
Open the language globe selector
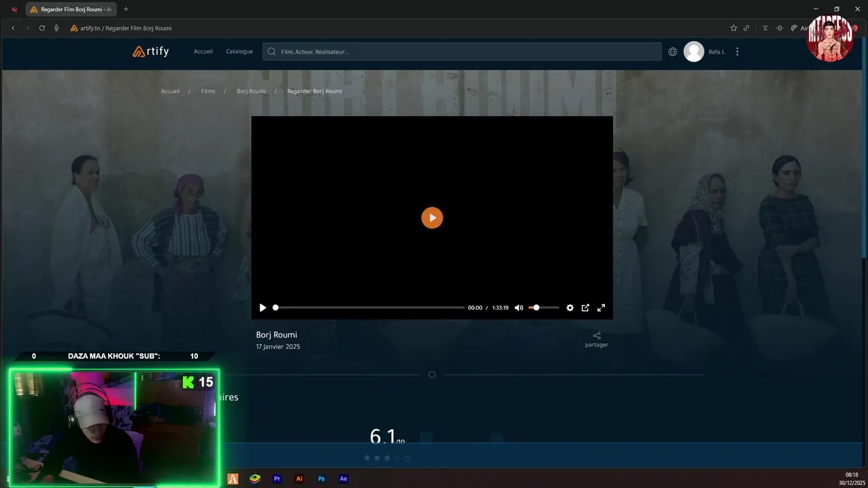coord(673,52)
